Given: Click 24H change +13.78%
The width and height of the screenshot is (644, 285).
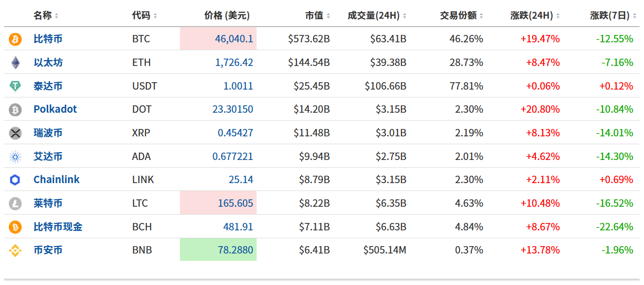Looking at the screenshot, I should [x=540, y=251].
